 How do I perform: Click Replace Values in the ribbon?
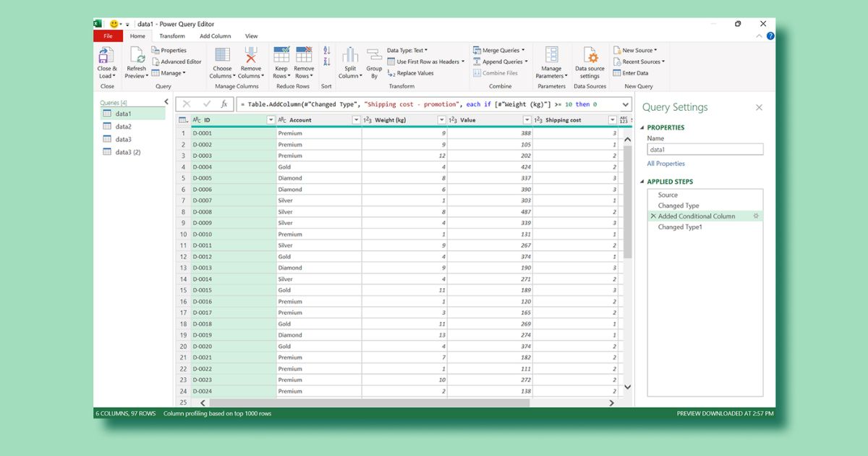click(x=410, y=73)
